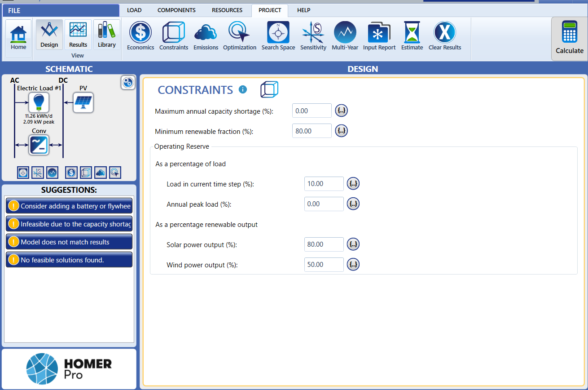Open the PV component in the schematic

click(x=83, y=102)
